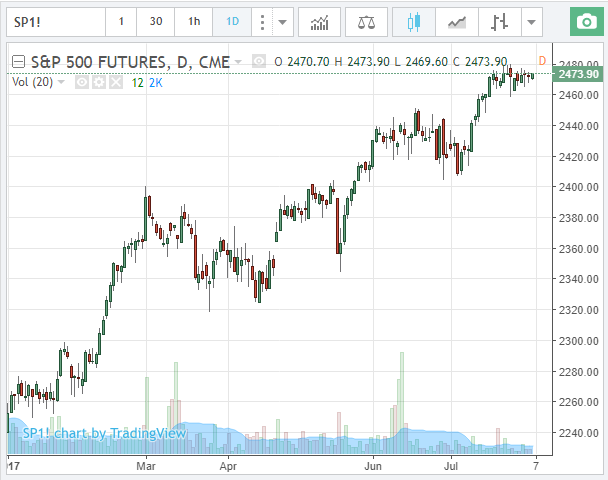
Task: Open the Vol (20) indicator dropdown
Action: coord(61,82)
